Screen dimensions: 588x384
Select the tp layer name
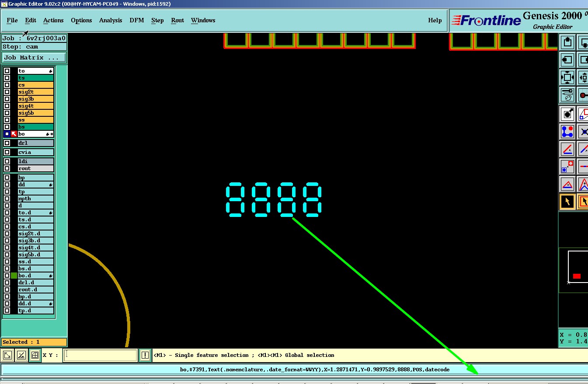click(36, 192)
